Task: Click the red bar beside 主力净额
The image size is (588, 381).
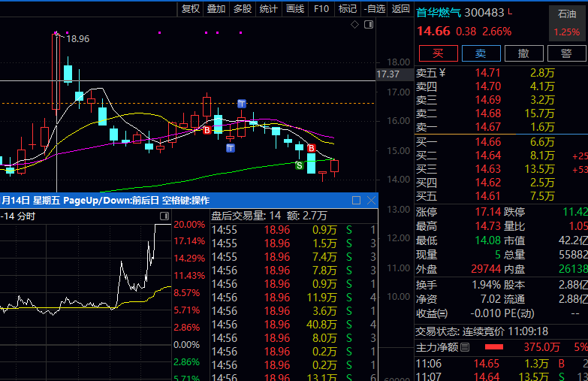Action: point(494,347)
